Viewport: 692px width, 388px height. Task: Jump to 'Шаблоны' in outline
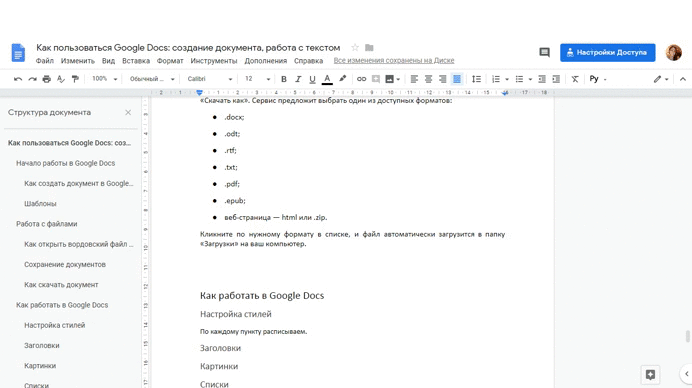tap(40, 204)
